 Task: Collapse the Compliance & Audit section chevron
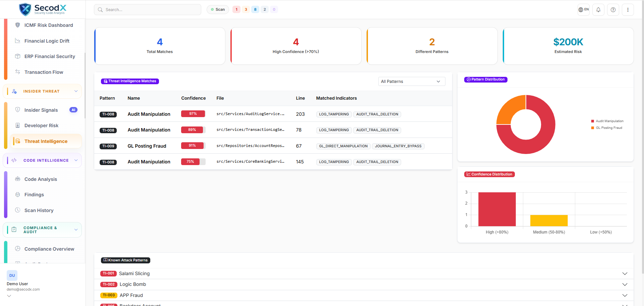(76, 230)
